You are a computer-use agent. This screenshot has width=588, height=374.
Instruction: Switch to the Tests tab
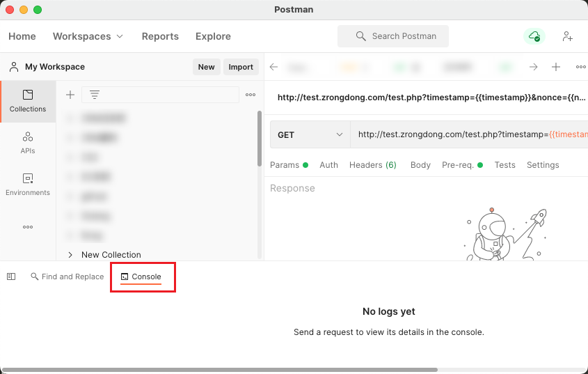(x=504, y=165)
